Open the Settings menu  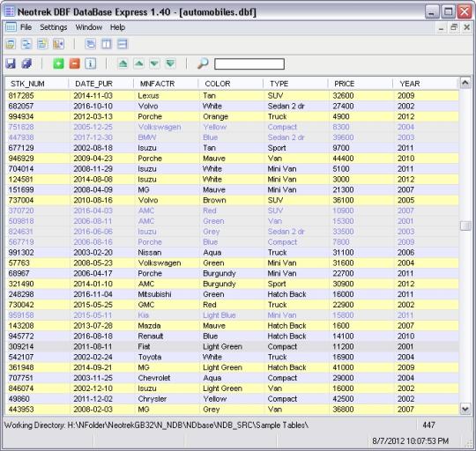(54, 27)
